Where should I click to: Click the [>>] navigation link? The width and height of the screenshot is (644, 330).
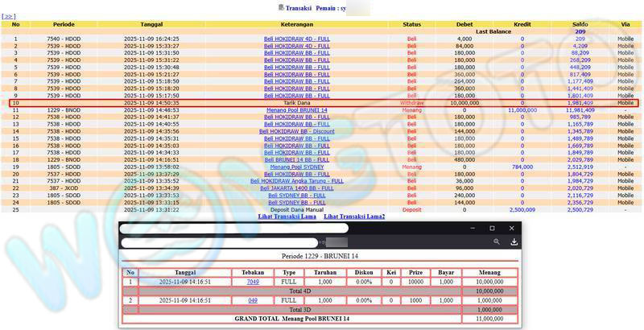click(x=8, y=16)
